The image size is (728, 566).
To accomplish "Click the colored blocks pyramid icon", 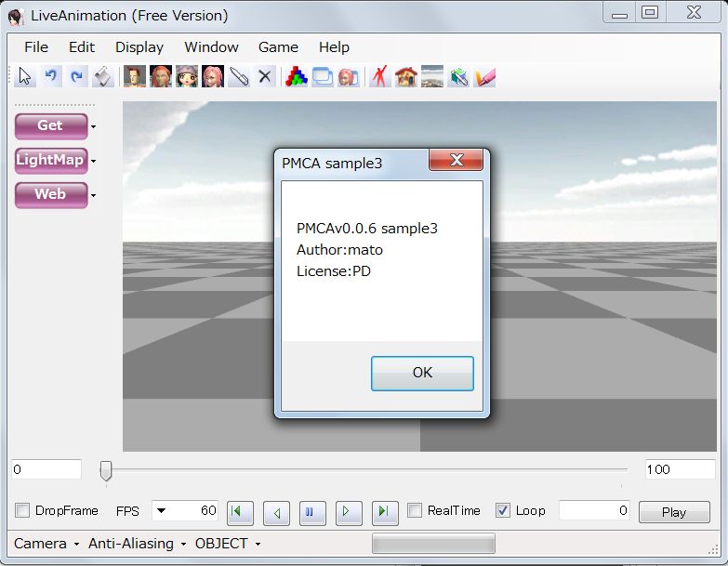I will tap(297, 76).
